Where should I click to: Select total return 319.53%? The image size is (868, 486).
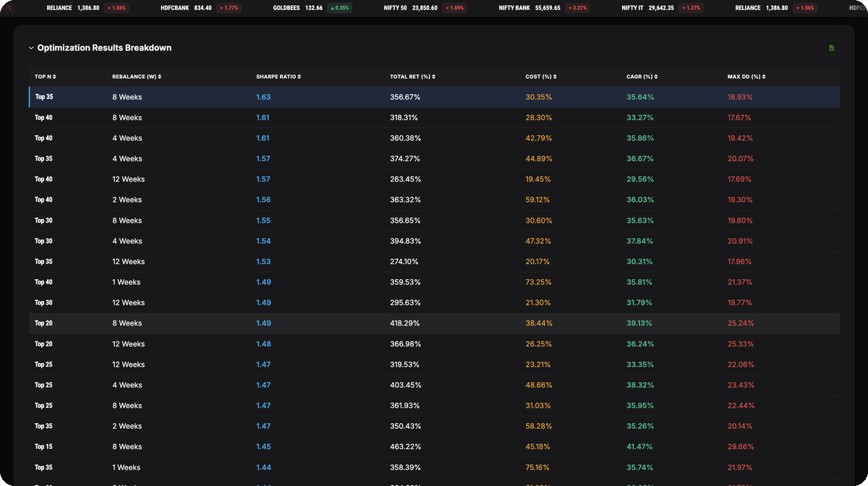pos(405,364)
